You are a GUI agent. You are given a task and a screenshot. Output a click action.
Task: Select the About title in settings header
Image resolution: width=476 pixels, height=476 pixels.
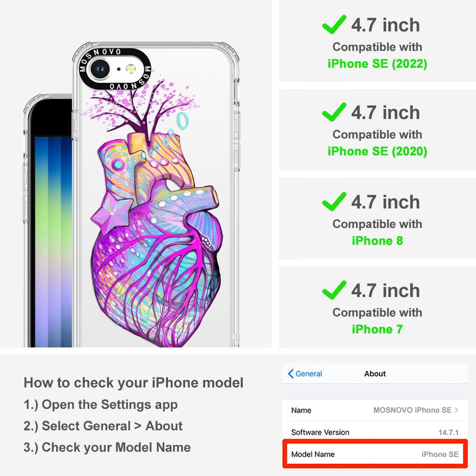coord(375,374)
